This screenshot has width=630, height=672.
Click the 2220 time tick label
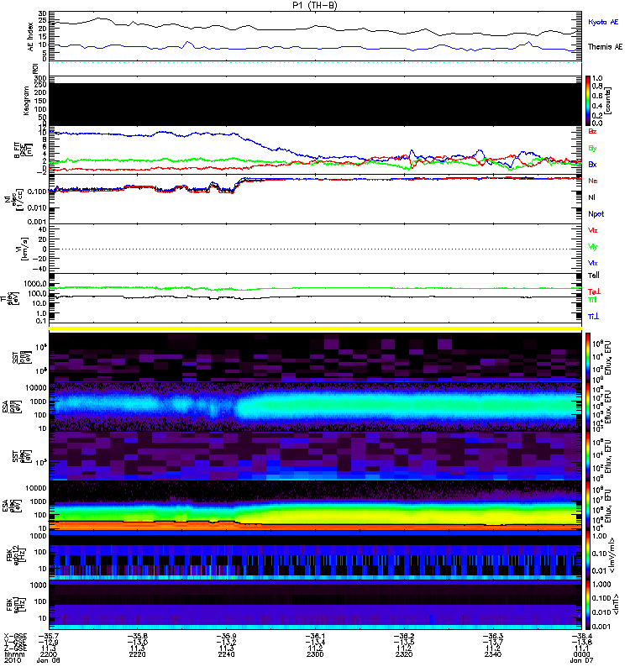coord(137,654)
